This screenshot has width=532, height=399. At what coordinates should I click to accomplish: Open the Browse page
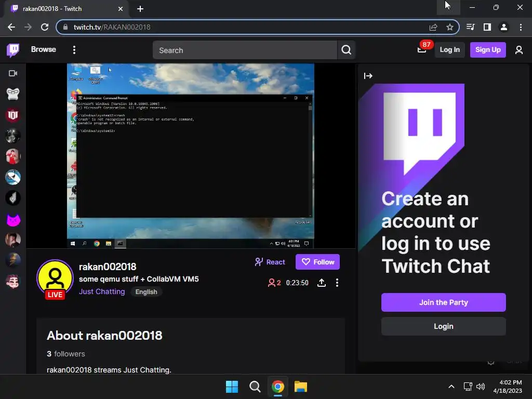[44, 49]
